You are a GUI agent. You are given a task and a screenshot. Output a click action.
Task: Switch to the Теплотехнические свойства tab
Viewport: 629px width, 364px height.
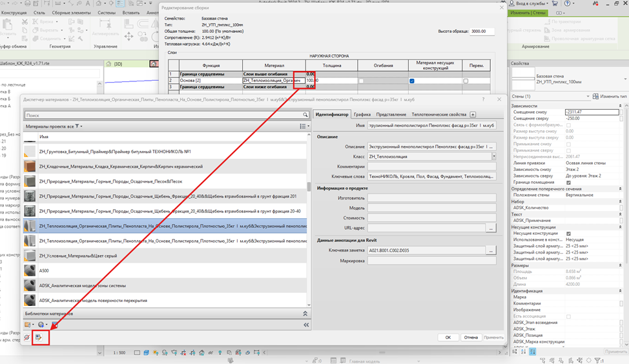(x=439, y=115)
